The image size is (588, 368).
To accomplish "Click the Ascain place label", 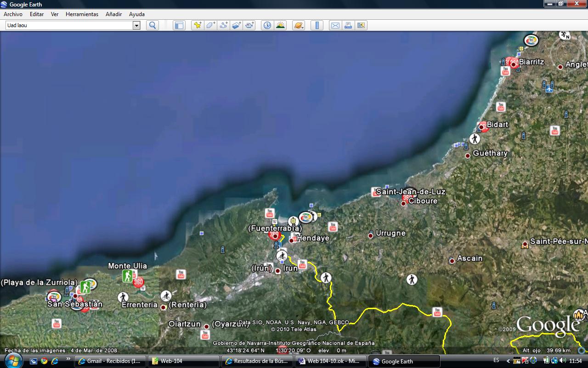I will pos(469,259).
